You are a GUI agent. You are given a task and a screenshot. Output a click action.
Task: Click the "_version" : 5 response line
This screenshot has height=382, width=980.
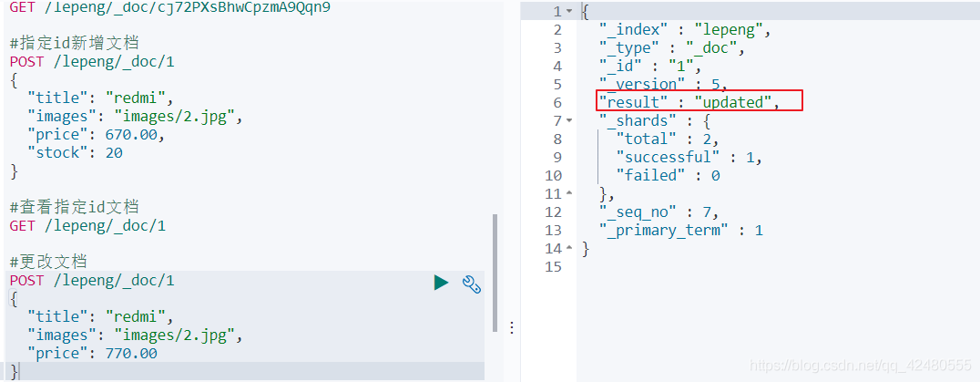pyautogui.click(x=664, y=84)
